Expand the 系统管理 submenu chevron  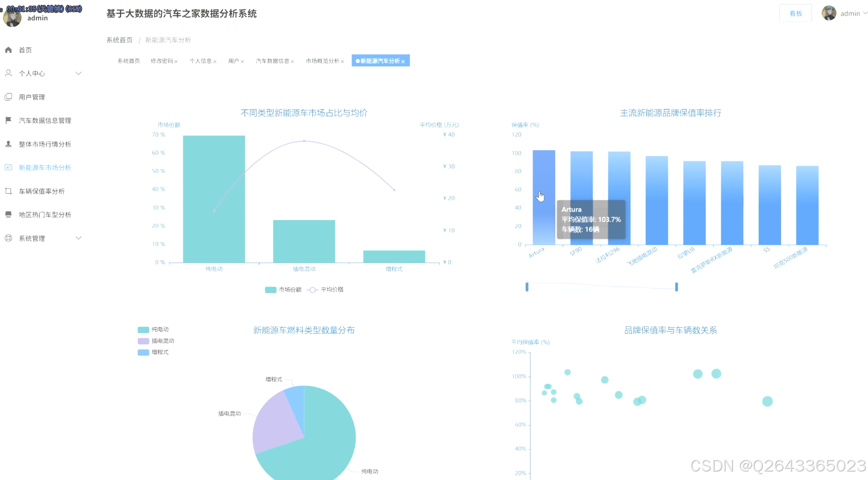pyautogui.click(x=78, y=238)
